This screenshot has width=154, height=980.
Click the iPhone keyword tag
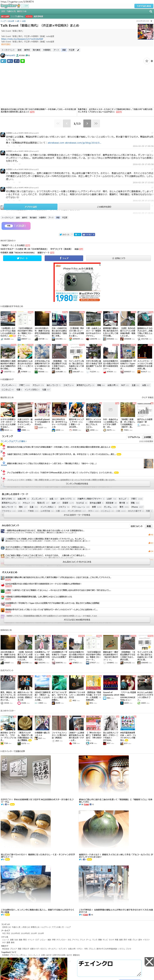(137, 507)
